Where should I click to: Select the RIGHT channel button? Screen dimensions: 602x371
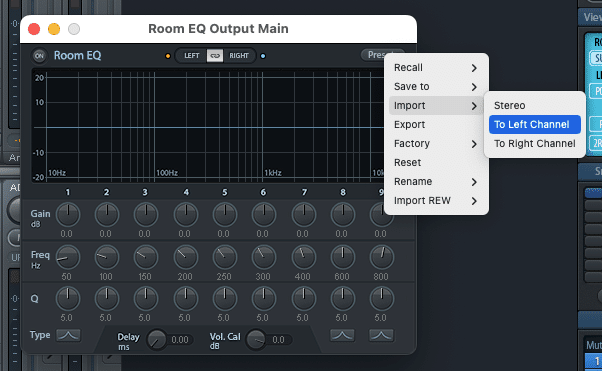[239, 56]
